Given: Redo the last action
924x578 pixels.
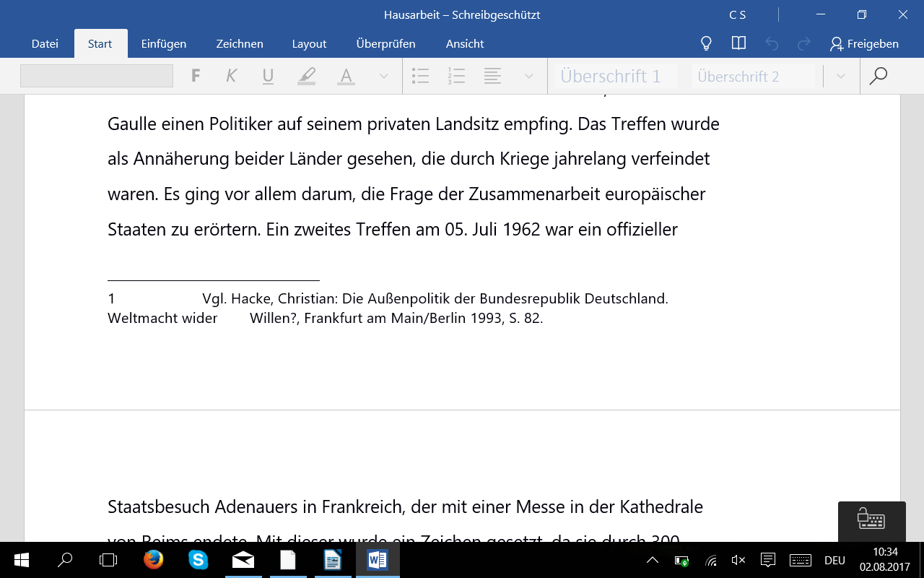Looking at the screenshot, I should click(803, 44).
